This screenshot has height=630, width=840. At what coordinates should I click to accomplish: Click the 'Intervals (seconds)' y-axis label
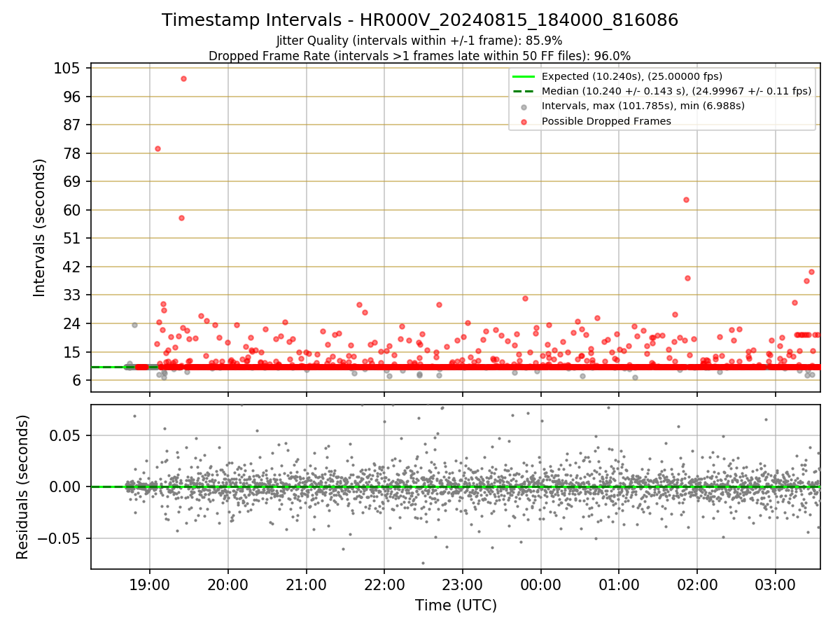[40, 227]
